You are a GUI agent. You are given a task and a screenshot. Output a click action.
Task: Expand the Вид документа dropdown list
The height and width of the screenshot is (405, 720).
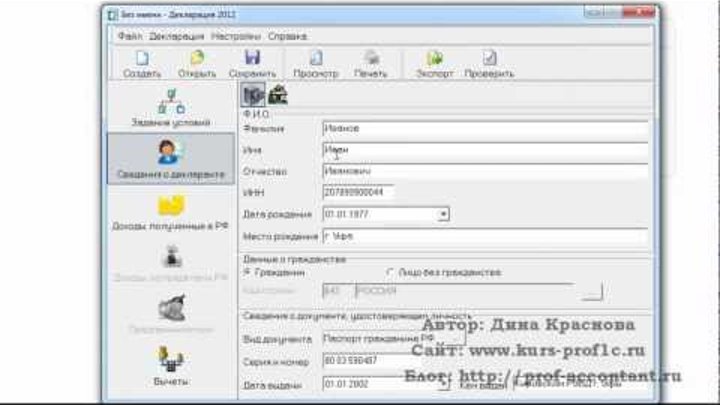pos(457,338)
